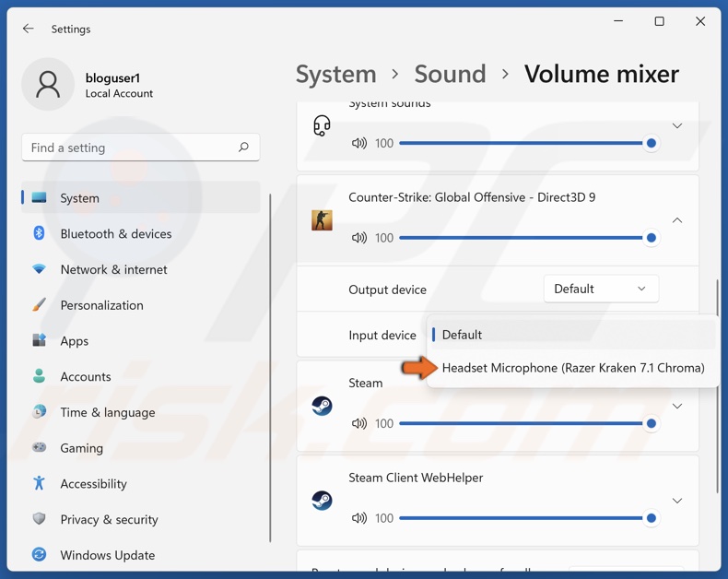Click the Apps icon in sidebar
This screenshot has width=728, height=579.
(x=39, y=340)
